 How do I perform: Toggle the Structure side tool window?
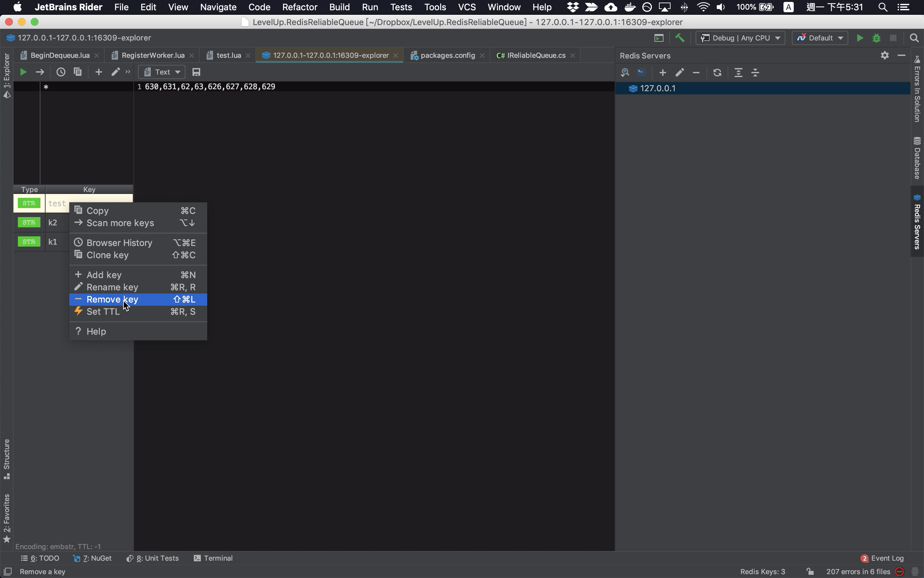(x=6, y=459)
